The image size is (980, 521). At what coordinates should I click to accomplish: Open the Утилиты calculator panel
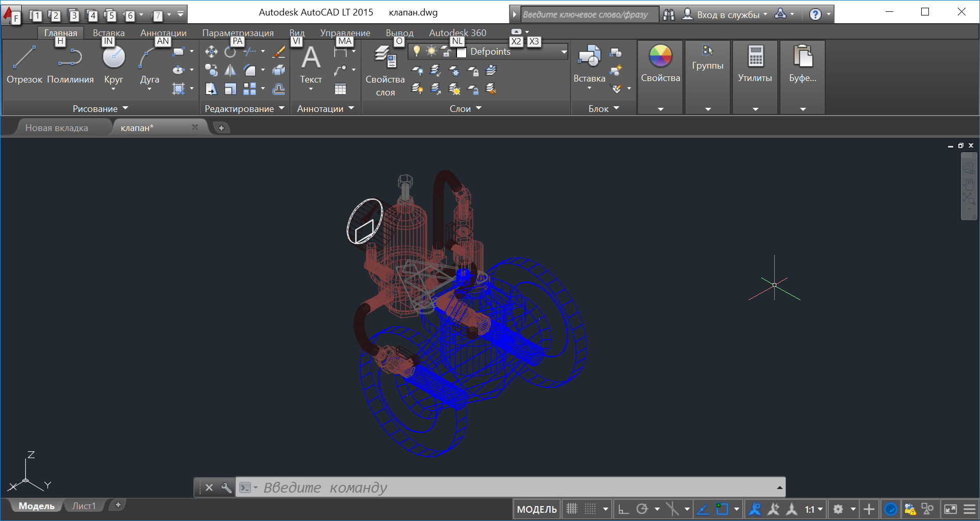tap(755, 57)
